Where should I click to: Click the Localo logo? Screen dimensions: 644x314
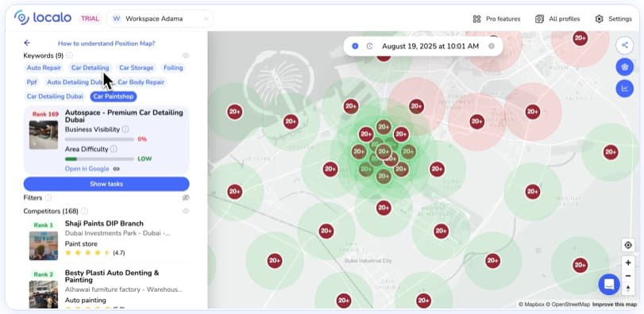[43, 18]
